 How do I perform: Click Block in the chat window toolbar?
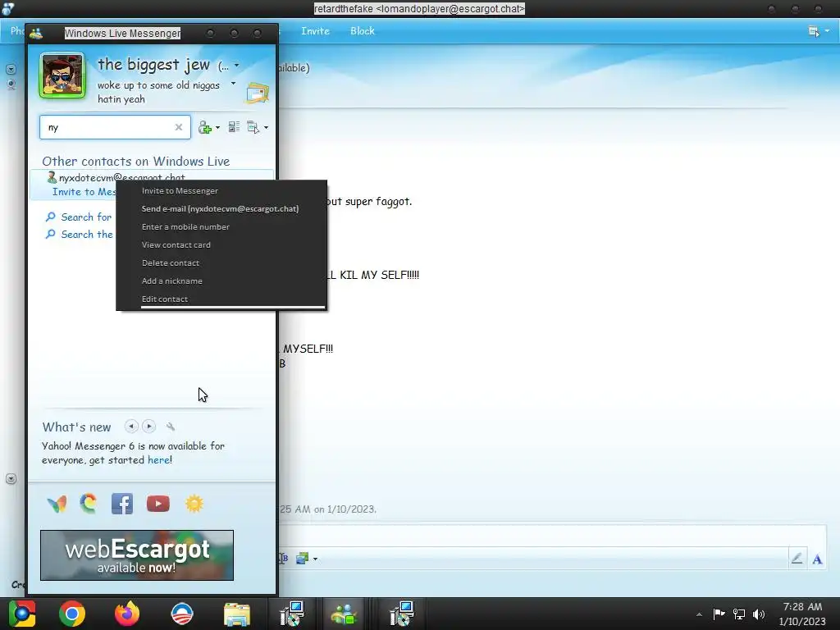[x=362, y=31]
